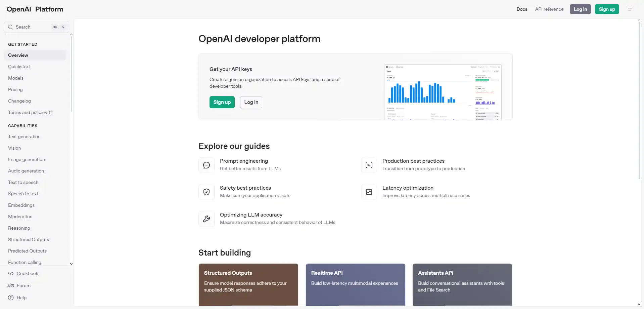Click the header Log in button
Viewport: 644px width, 309px height.
pyautogui.click(x=580, y=9)
